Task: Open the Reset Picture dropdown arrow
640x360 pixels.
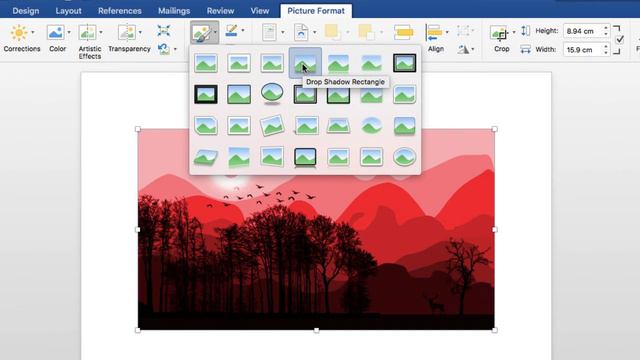Action: 175,49
